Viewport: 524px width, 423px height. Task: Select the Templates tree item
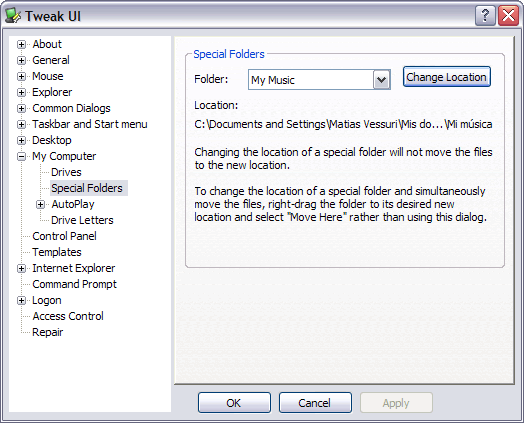point(57,252)
